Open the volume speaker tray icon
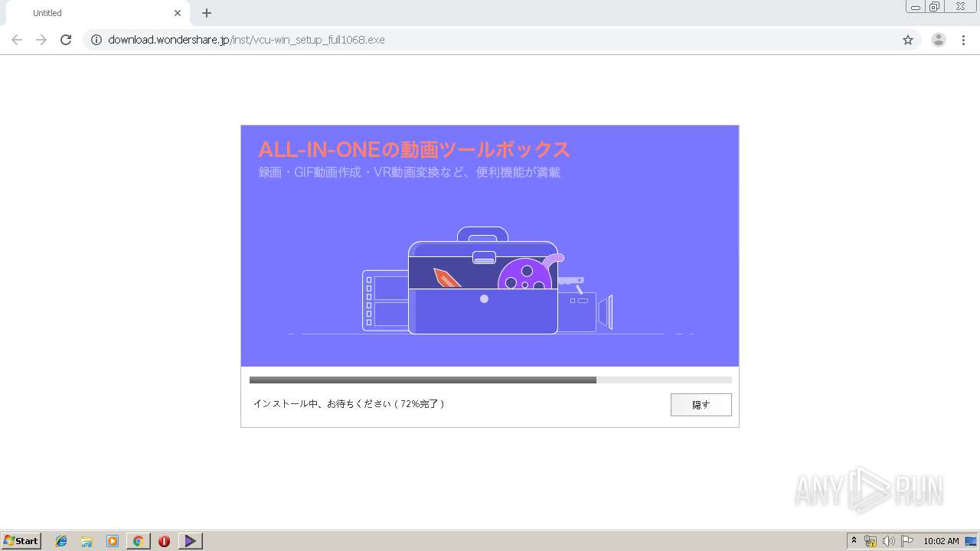 pos(889,541)
